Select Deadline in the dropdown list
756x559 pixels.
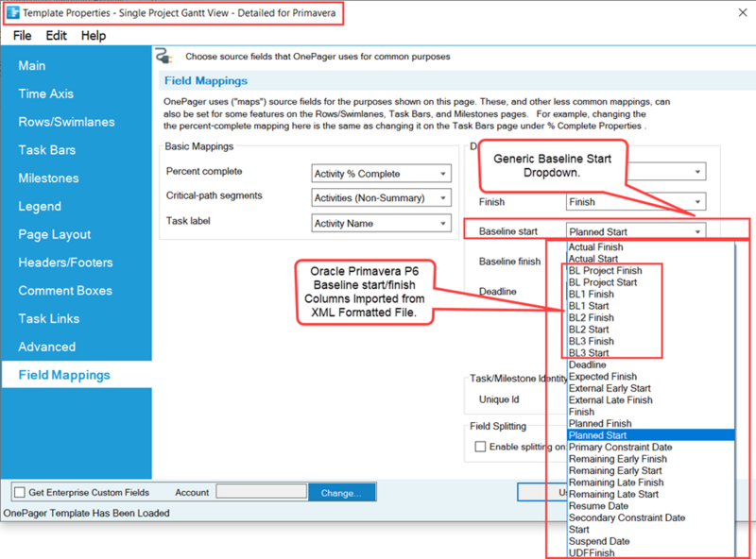[x=651, y=364]
